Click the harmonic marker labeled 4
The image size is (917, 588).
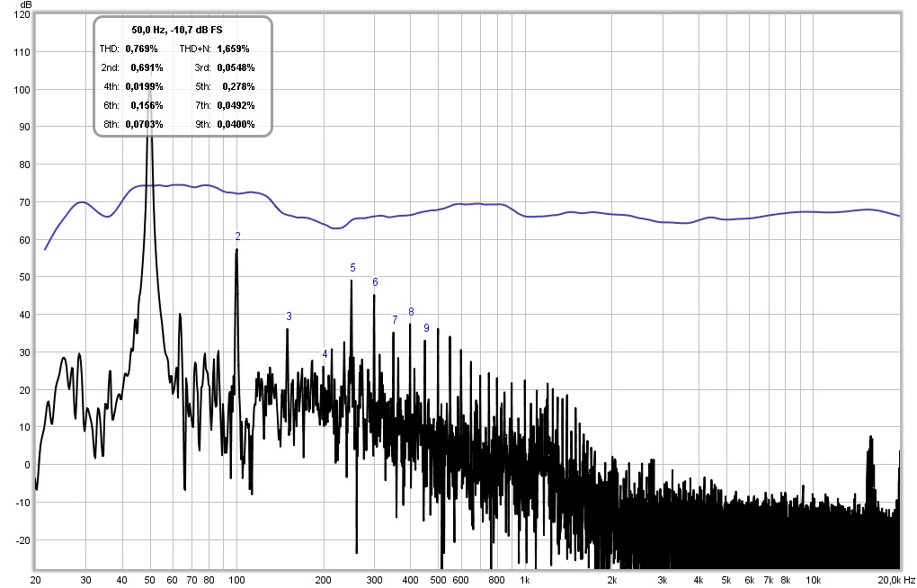[325, 354]
